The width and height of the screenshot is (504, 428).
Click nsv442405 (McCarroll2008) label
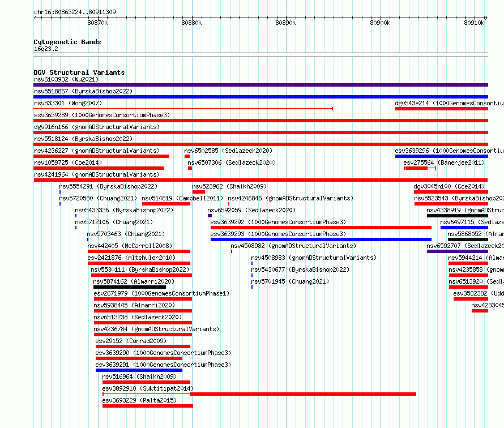tap(130, 246)
